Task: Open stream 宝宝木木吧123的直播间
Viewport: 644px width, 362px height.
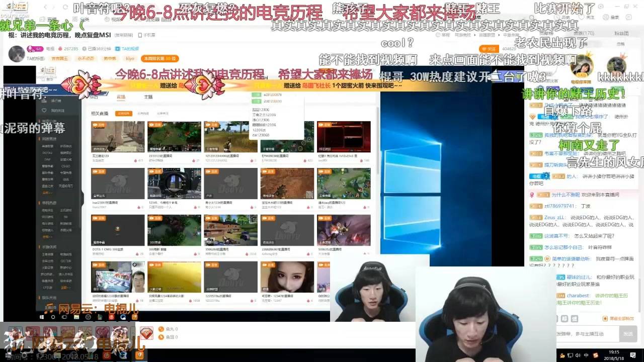Action: [287, 184]
